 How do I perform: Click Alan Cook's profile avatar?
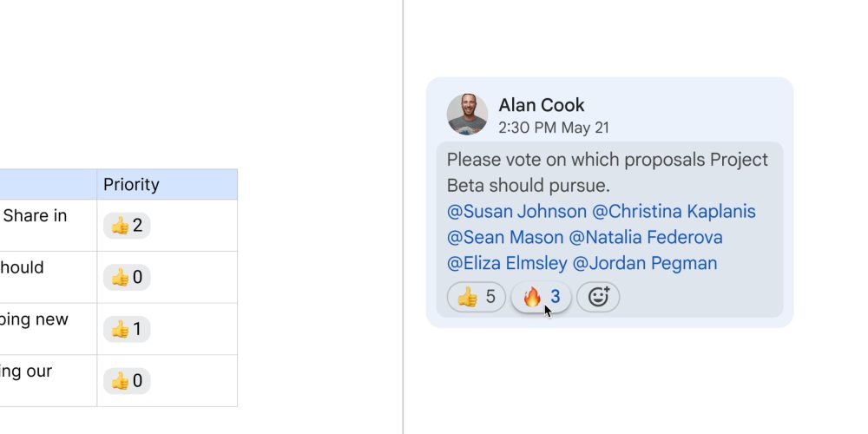tap(467, 115)
